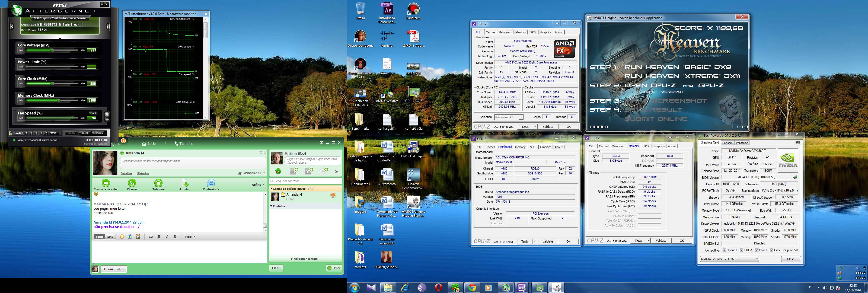The height and width of the screenshot is (293, 868).
Task: Apply underline formatting in ICQ chat
Action: tap(175, 237)
